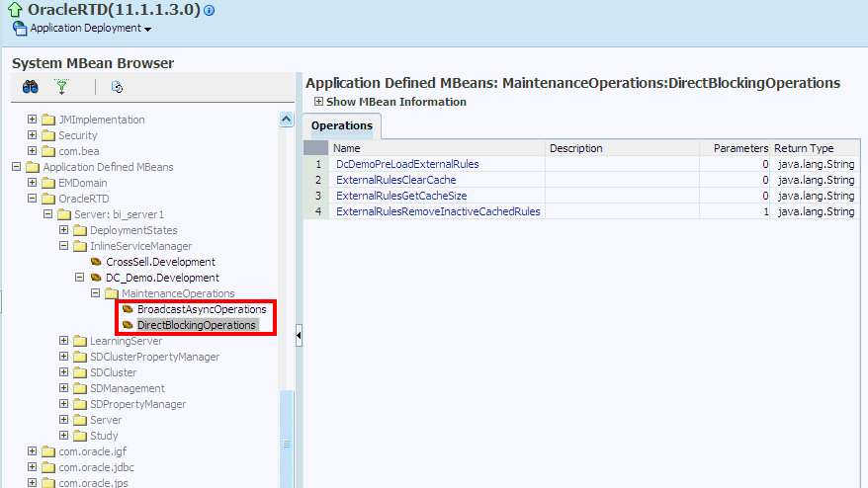868x488 pixels.
Task: Click the SDCluster folder icon
Action: [x=80, y=372]
